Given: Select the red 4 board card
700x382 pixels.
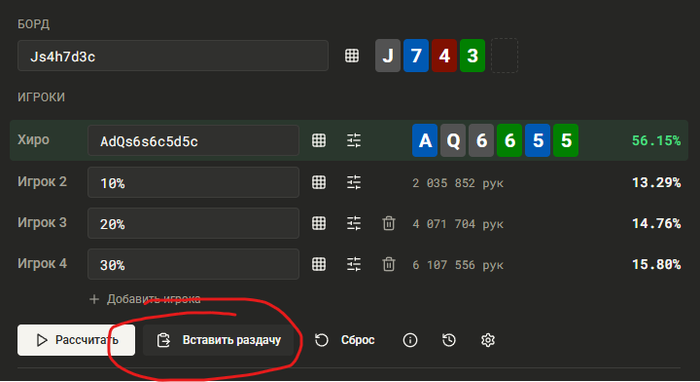Looking at the screenshot, I should 444,56.
